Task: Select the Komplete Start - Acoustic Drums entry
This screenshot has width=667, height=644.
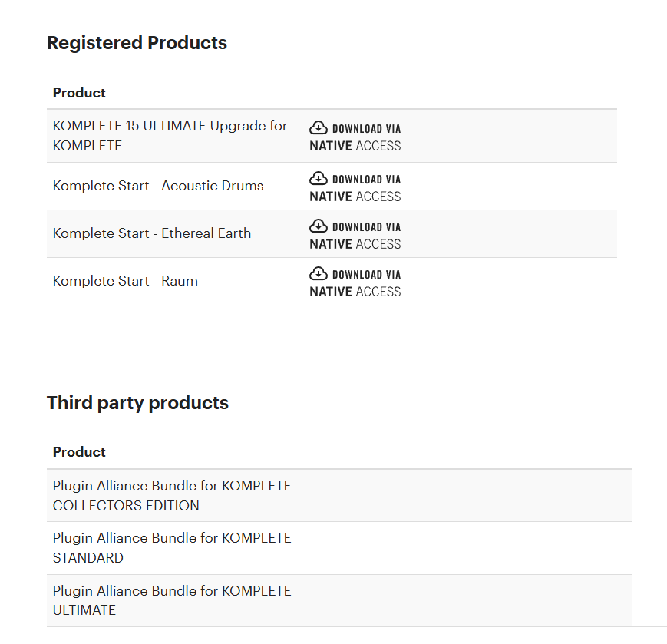Action: (157, 186)
